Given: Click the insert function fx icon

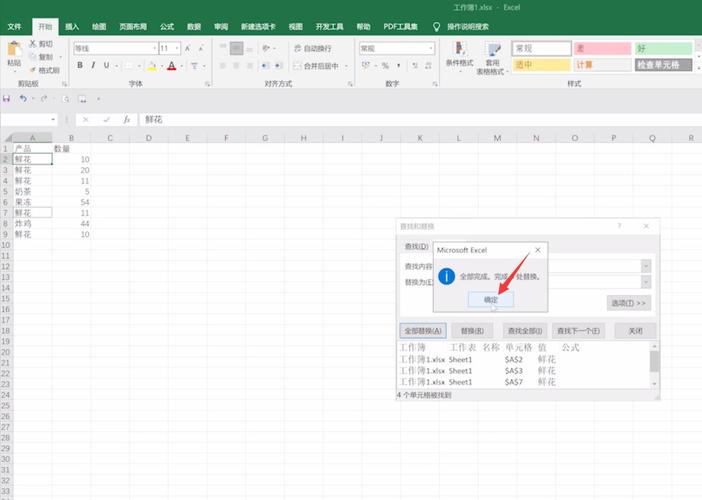Looking at the screenshot, I should click(x=127, y=120).
